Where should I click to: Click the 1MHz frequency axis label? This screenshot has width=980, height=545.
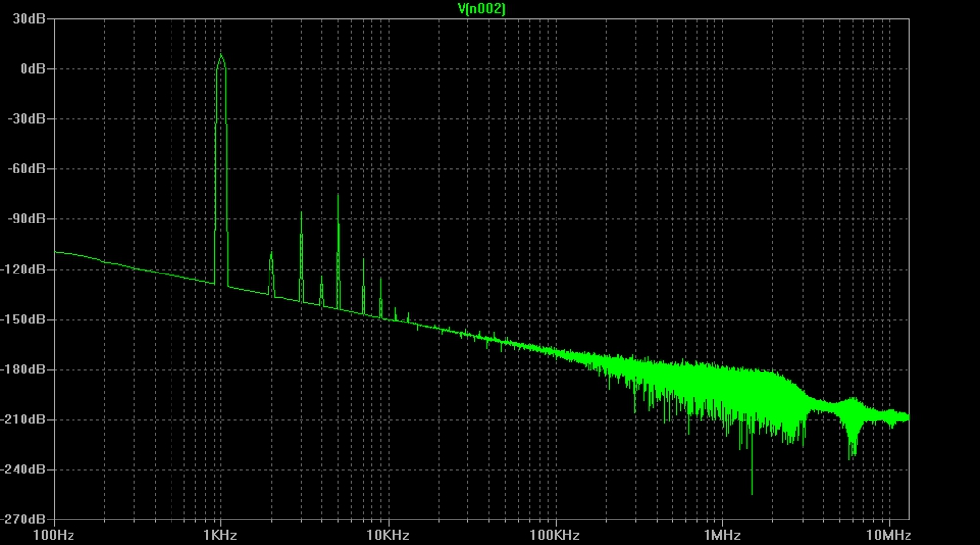[x=722, y=536]
